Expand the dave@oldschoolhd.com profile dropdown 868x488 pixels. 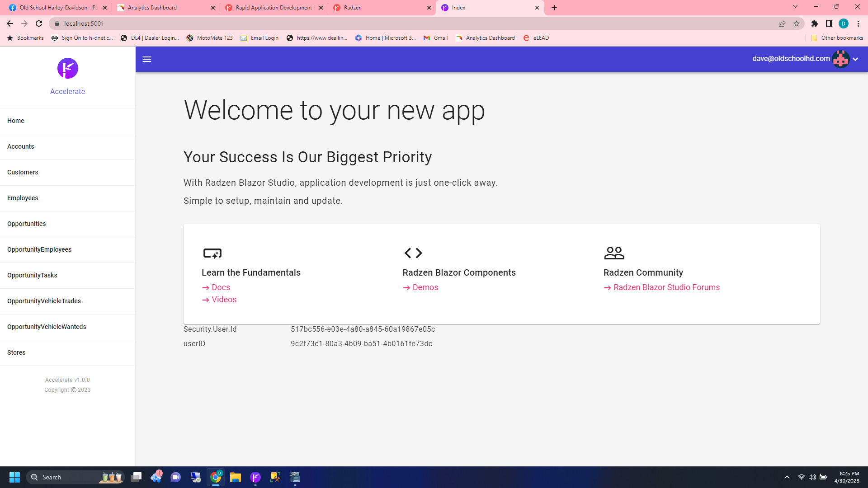click(855, 59)
